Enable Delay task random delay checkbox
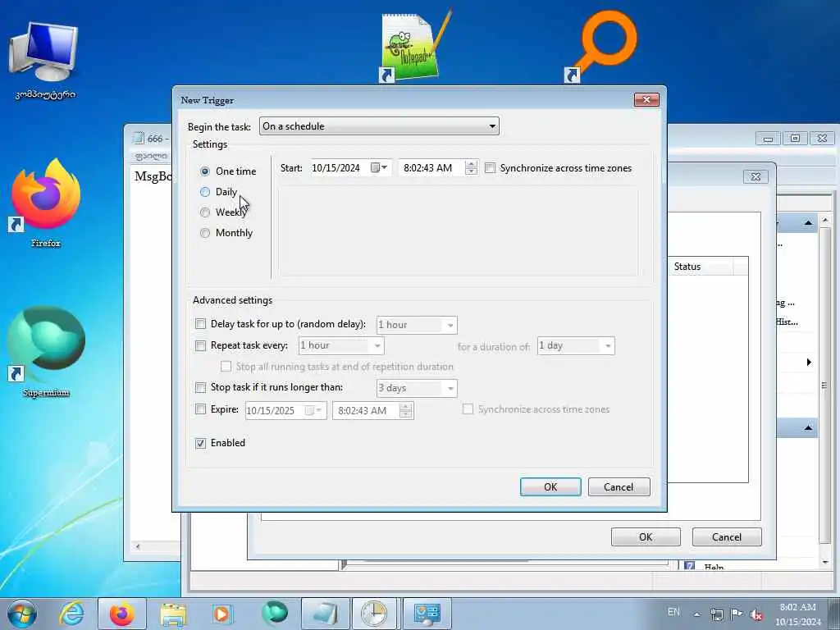The image size is (840, 630). (200, 323)
